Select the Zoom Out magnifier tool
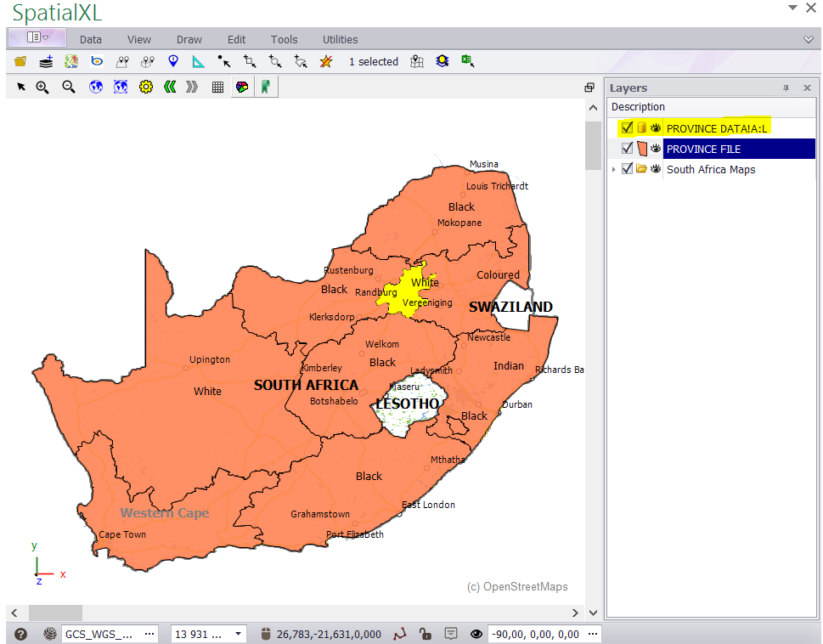 pos(68,86)
